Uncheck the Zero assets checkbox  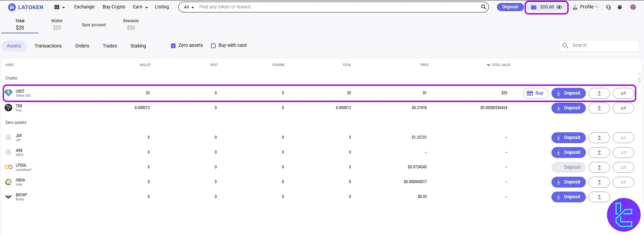pos(173,46)
